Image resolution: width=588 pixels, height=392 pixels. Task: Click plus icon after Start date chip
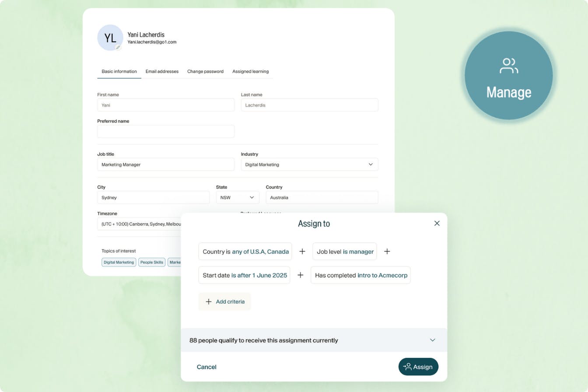pos(300,275)
